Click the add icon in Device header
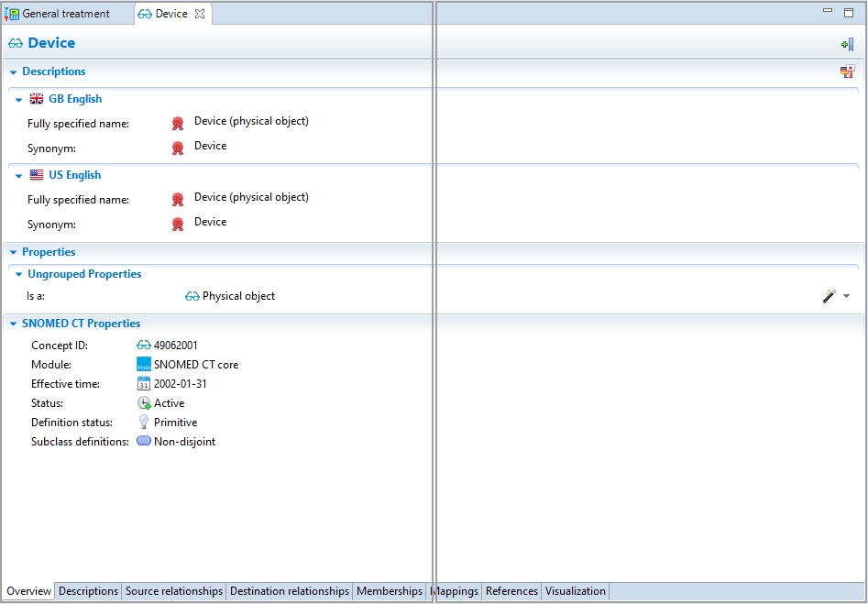This screenshot has height=604, width=868. (847, 44)
